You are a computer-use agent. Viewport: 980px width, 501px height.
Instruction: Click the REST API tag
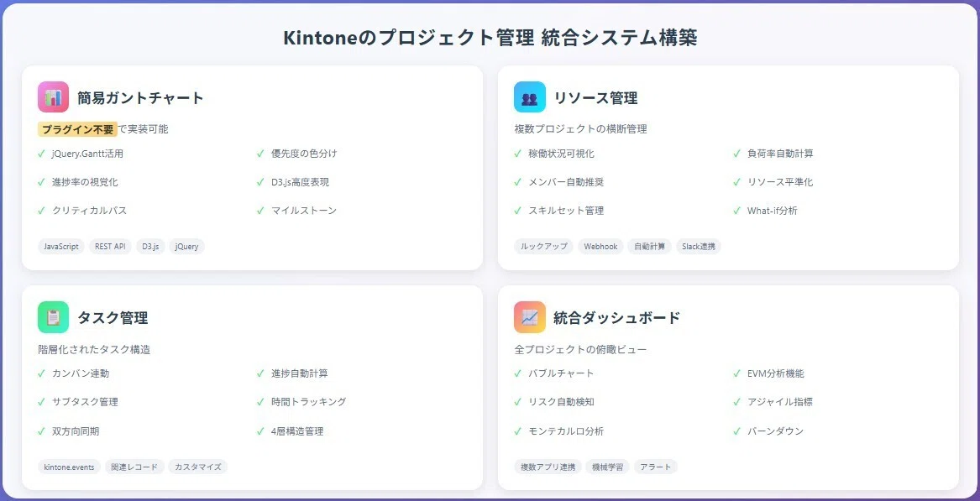110,246
